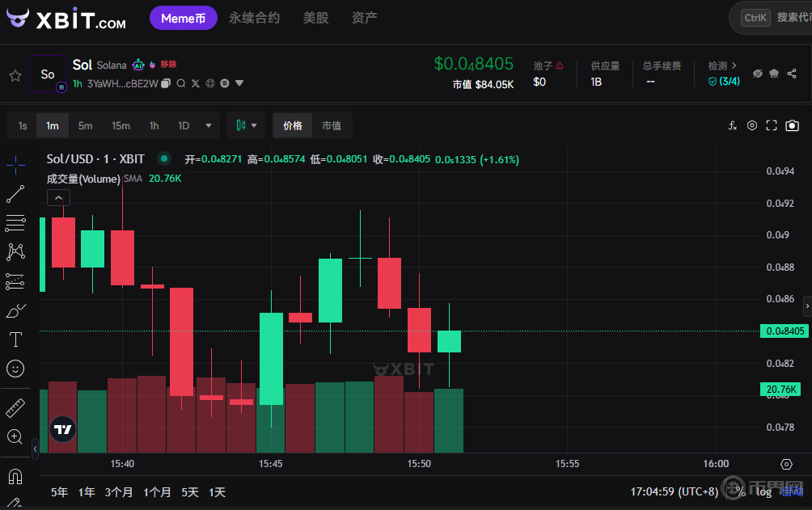812x510 pixels.
Task: Open the more time intervals dropdown
Action: pos(209,125)
